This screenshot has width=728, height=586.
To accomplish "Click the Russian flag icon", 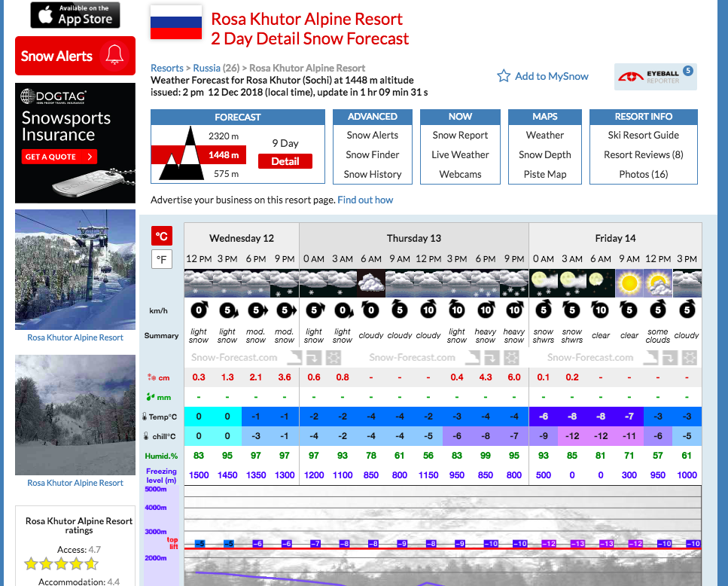I will pos(176,23).
